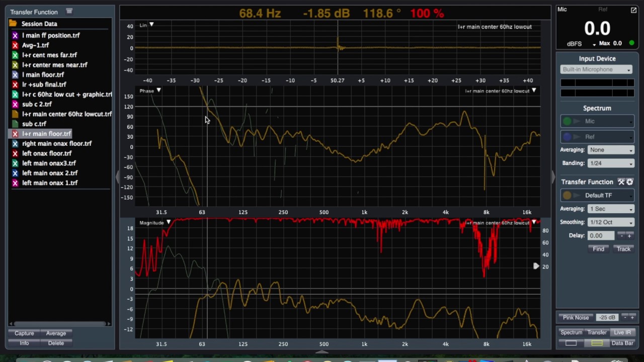Click the green input status indicator

(631, 43)
